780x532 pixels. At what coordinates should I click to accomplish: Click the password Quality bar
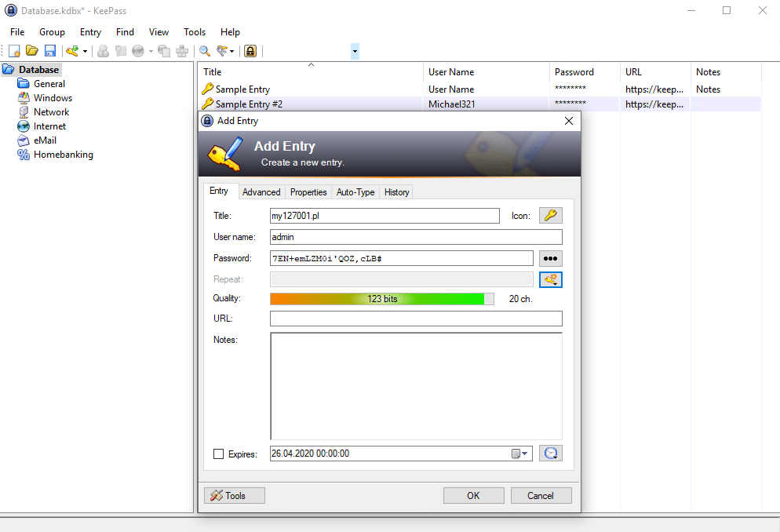pos(382,299)
